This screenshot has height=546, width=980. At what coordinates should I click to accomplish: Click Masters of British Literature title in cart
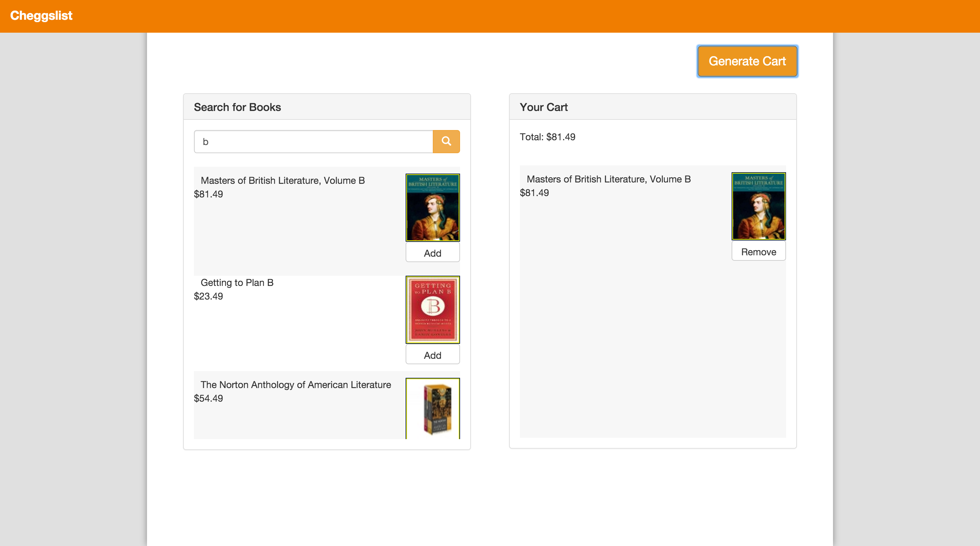[608, 179]
